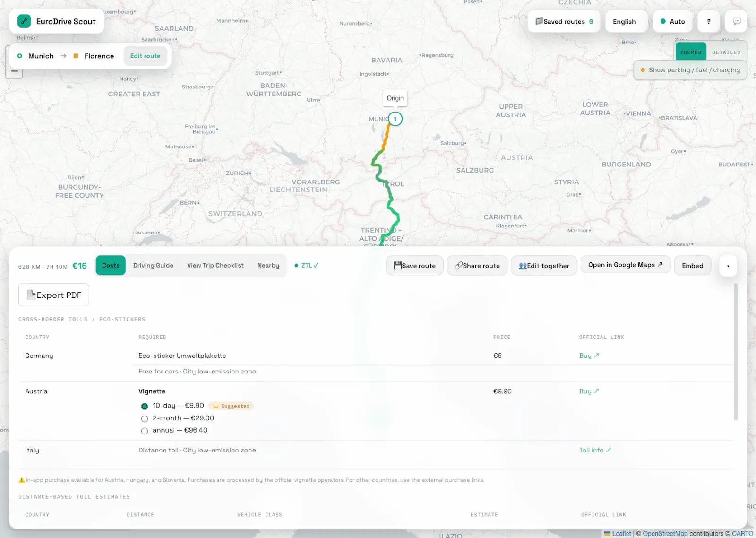Image resolution: width=756 pixels, height=538 pixels.
Task: Click the Share route button
Action: [477, 266]
